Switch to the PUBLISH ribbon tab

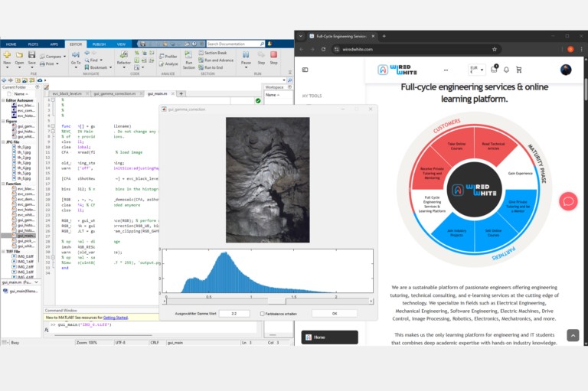[99, 44]
